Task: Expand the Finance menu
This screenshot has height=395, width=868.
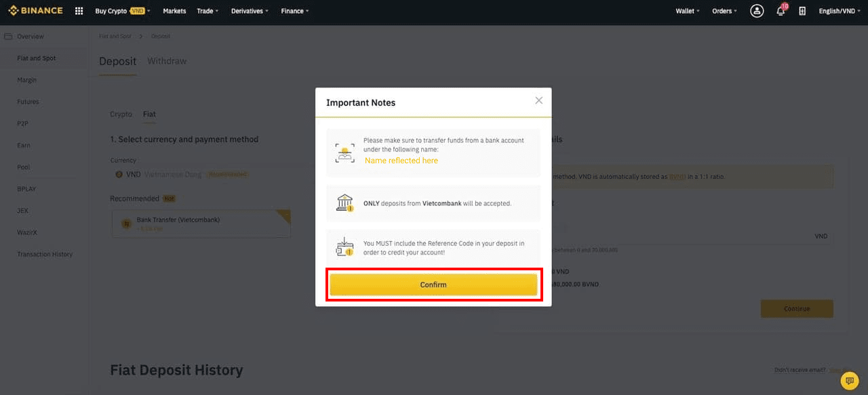Action: (295, 11)
